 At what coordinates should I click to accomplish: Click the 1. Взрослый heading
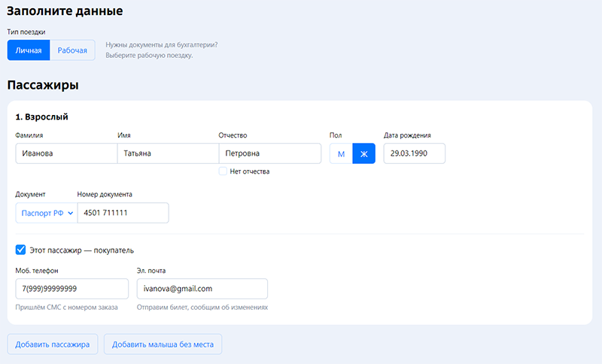pyautogui.click(x=41, y=117)
